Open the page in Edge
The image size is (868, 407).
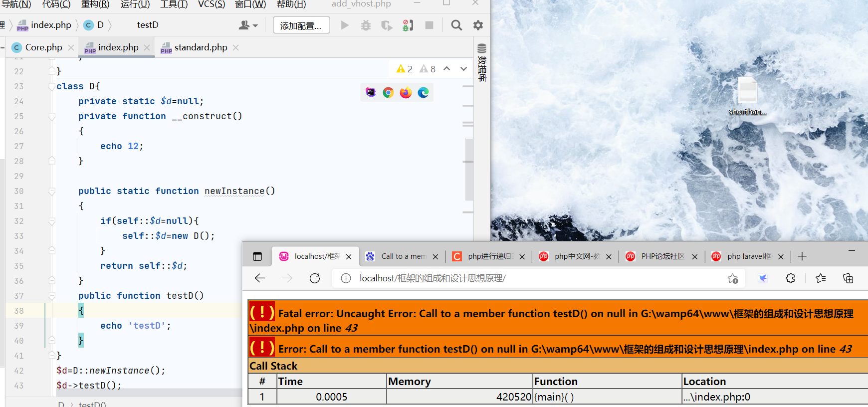(423, 92)
